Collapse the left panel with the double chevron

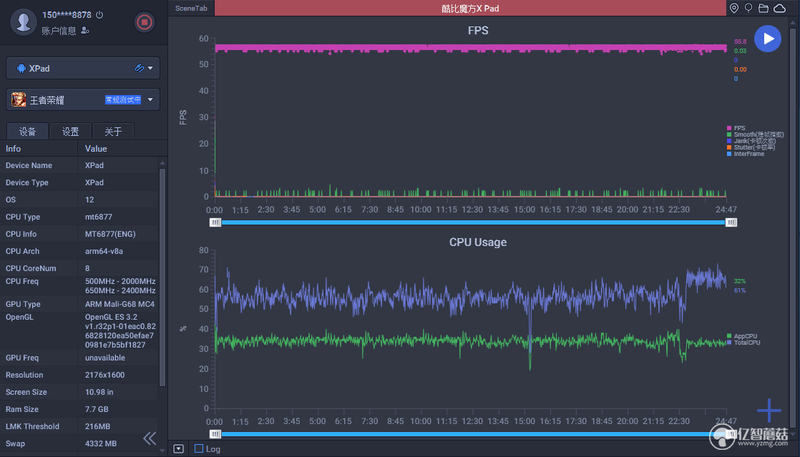coord(149,438)
